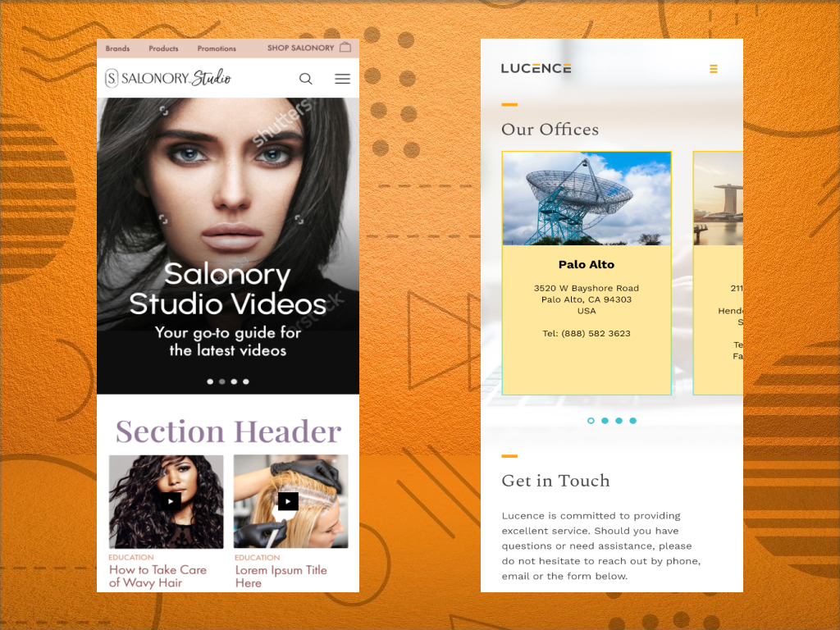Open the Promotions menu item
This screenshot has height=630, width=840.
[217, 48]
